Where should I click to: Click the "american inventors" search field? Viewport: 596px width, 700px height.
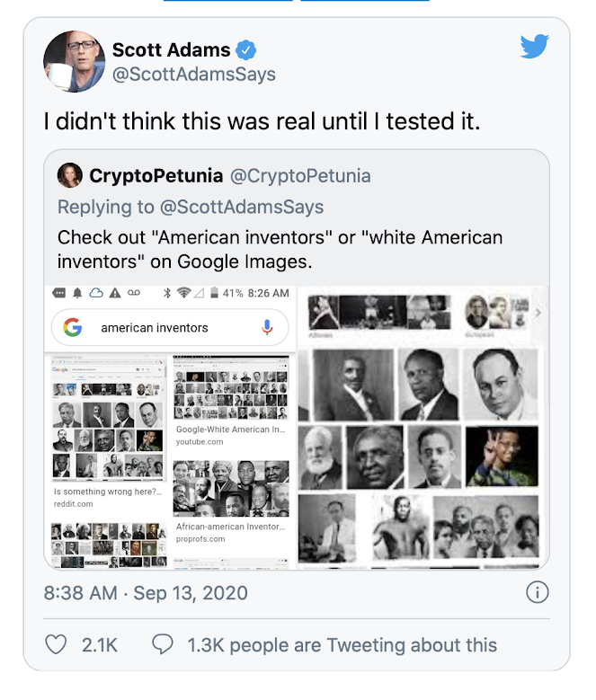click(x=162, y=328)
